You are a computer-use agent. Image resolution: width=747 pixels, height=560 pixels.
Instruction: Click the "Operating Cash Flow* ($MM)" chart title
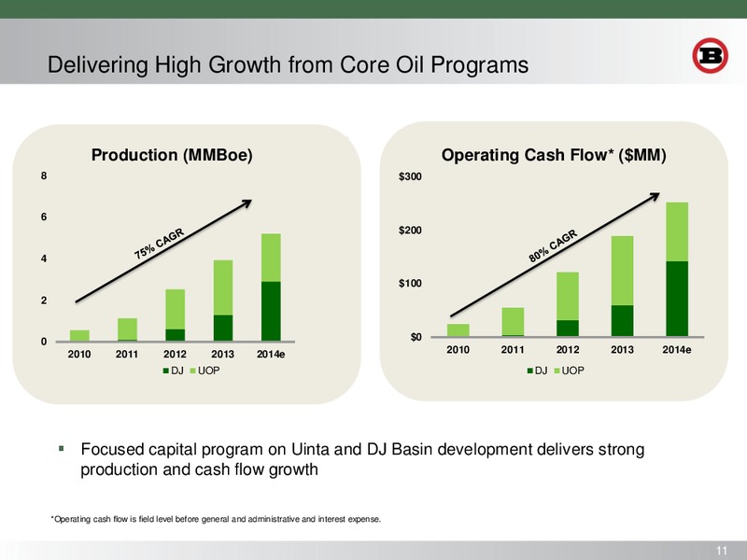pos(554,155)
